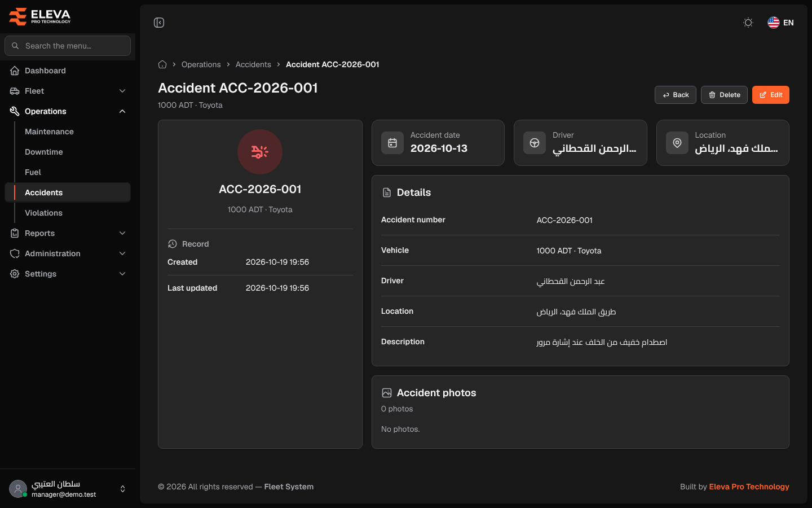Viewport: 812px width, 508px height.
Task: Click the accident date value 2026-10-13
Action: click(439, 148)
